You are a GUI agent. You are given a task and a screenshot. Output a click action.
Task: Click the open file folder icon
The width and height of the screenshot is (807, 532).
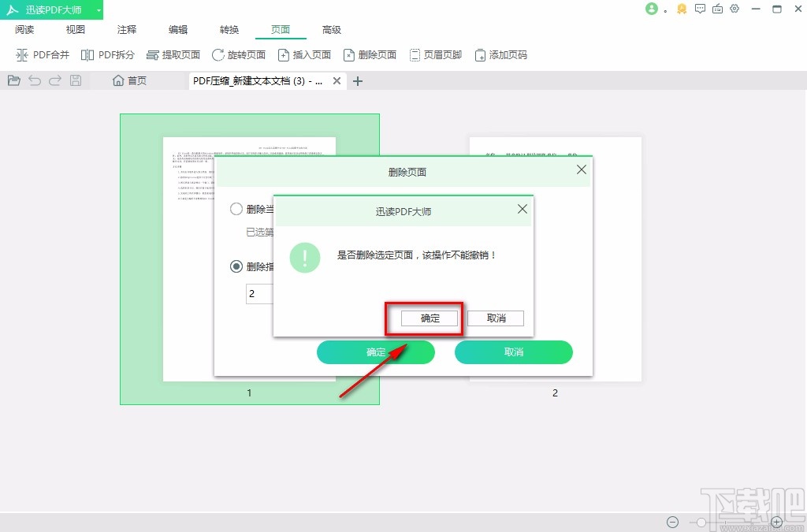13,80
